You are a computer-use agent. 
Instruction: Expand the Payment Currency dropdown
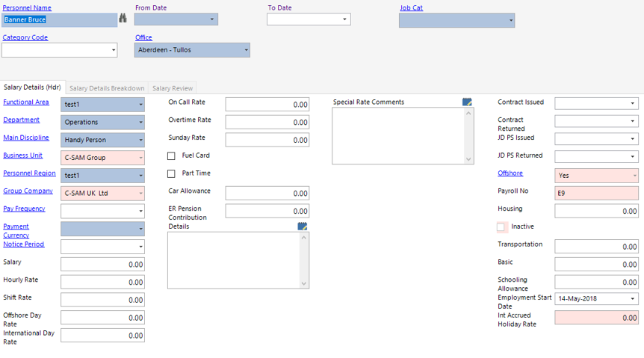tap(140, 229)
